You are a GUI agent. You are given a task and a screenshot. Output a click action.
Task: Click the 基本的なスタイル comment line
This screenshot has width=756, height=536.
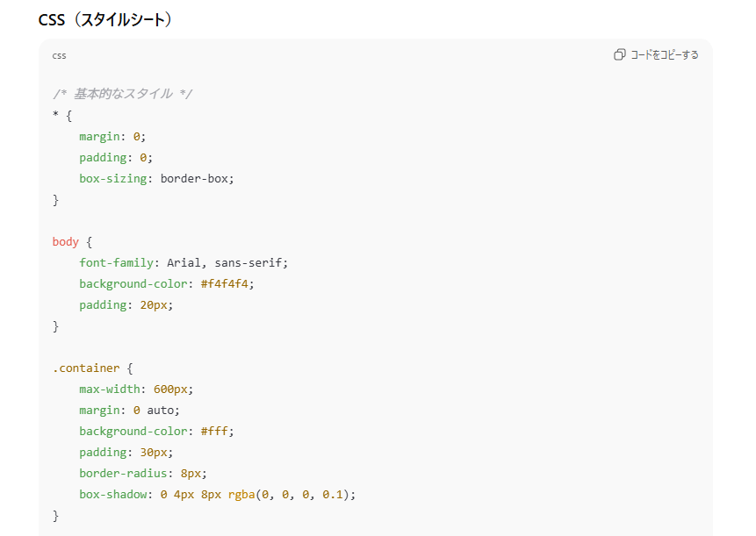tap(122, 94)
